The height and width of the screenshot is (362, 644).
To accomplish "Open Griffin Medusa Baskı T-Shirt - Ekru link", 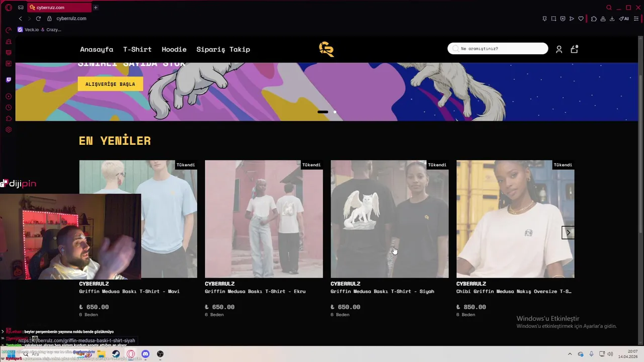I will click(255, 291).
